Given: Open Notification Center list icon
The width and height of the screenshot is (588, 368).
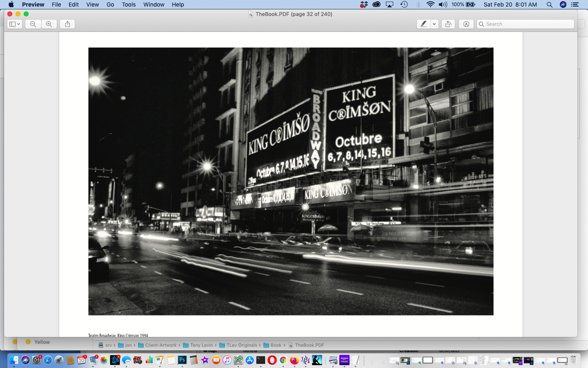Looking at the screenshot, I should click(x=575, y=4).
